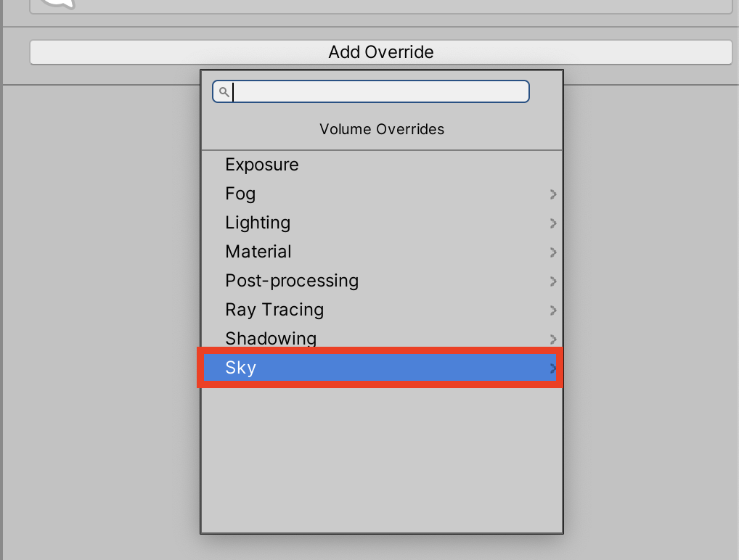Open the Post-processing override category
Screen dimensions: 739x560
pos(292,281)
